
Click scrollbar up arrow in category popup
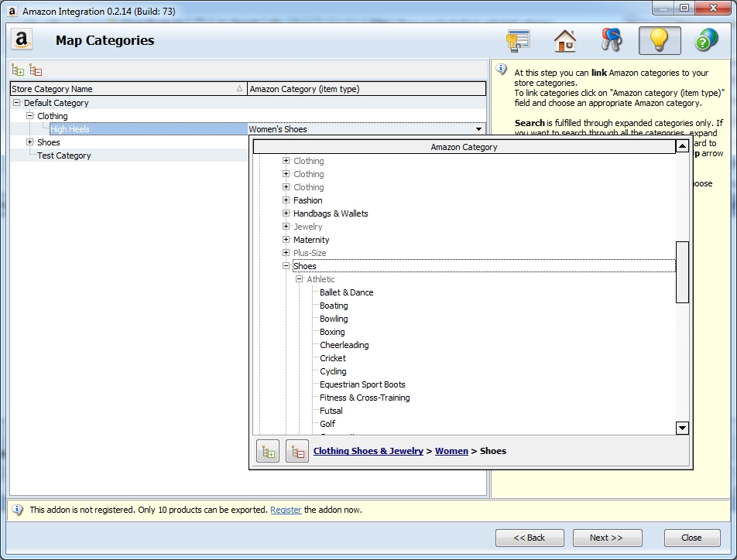pos(682,147)
